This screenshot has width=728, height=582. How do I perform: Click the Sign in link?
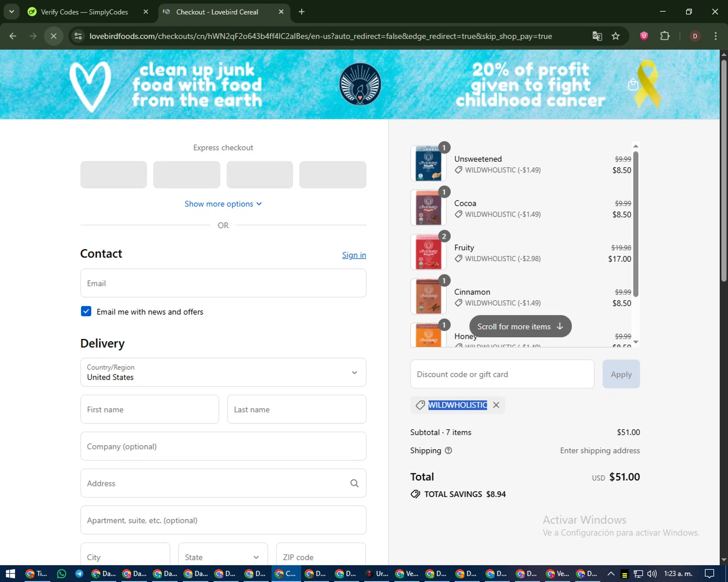(x=354, y=255)
